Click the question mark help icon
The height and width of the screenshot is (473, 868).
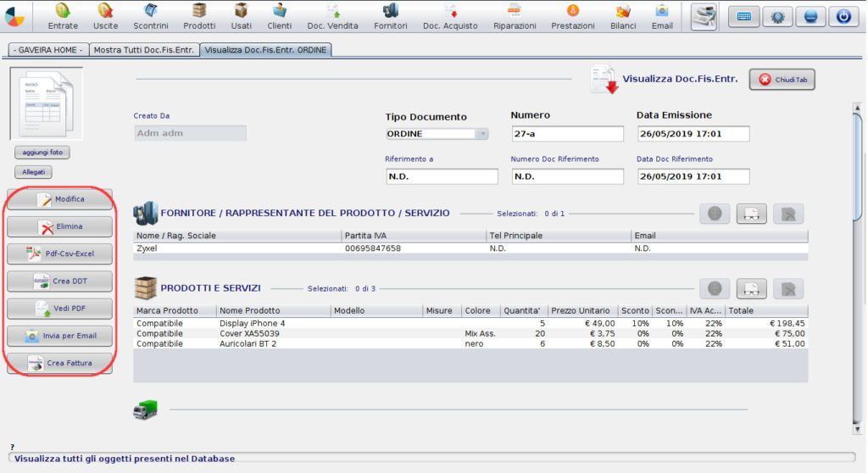click(12, 447)
